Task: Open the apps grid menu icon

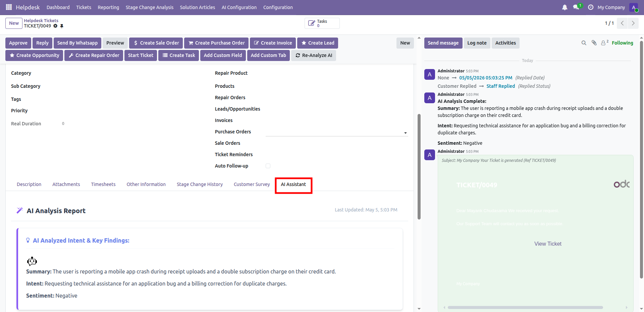Action: pos(9,7)
